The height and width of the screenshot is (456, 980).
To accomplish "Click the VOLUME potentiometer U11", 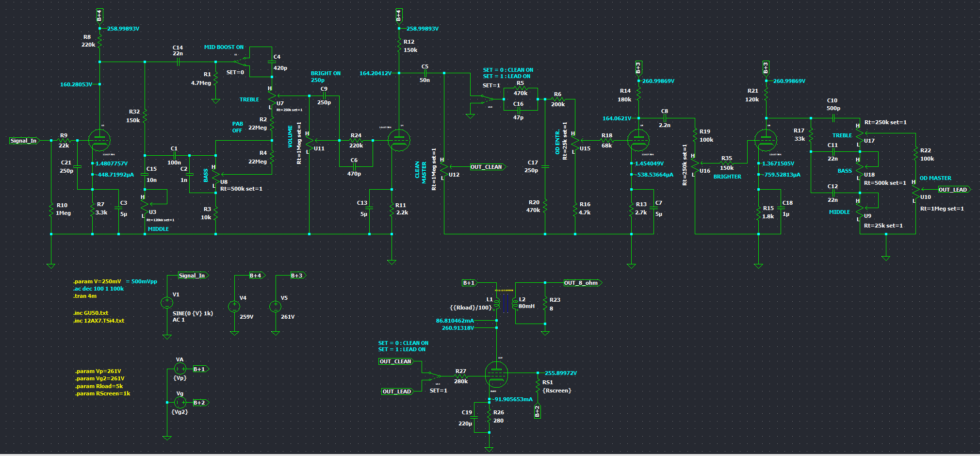I will 309,141.
